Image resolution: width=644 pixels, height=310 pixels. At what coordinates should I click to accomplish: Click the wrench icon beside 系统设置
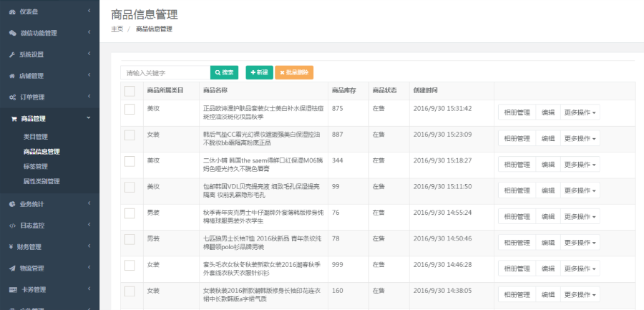coord(12,54)
